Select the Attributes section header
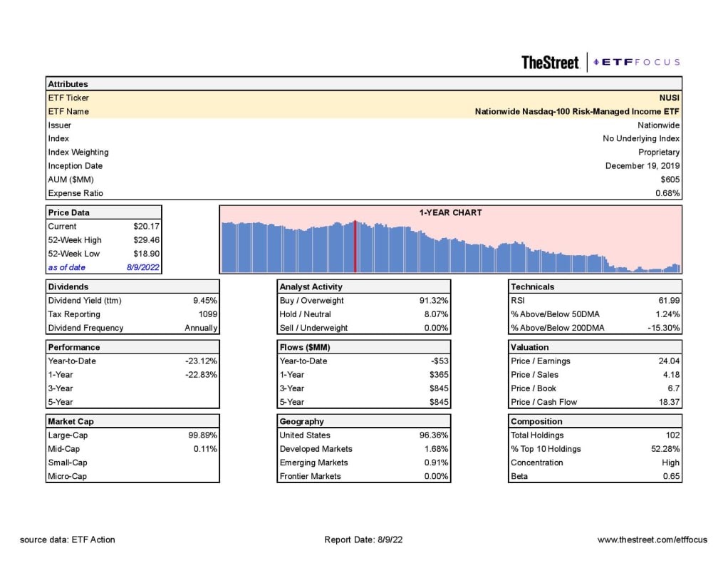The image size is (728, 563). pos(68,84)
